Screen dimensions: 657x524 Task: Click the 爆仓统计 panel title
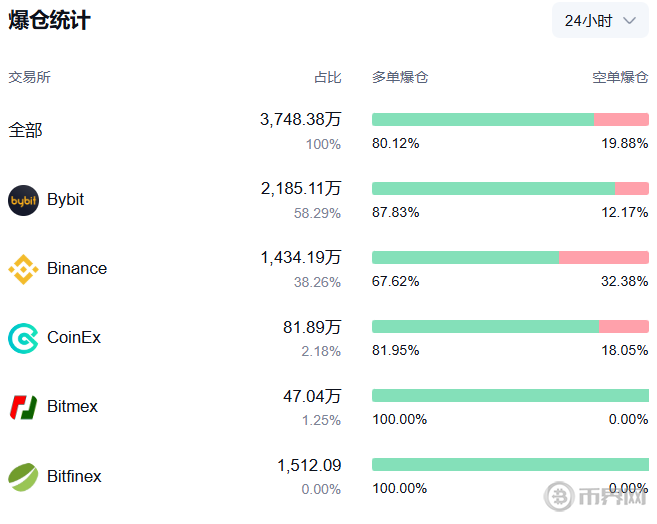point(50,20)
